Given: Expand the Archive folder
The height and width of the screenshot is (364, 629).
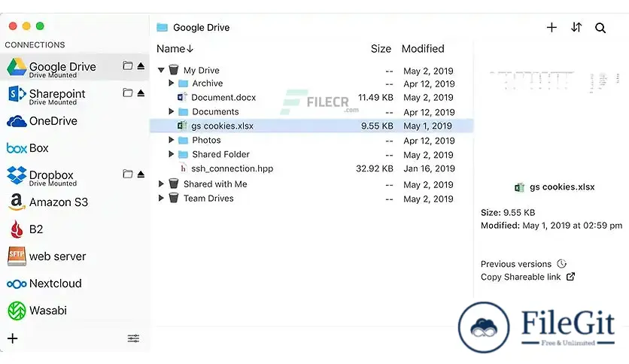Looking at the screenshot, I should (x=172, y=83).
